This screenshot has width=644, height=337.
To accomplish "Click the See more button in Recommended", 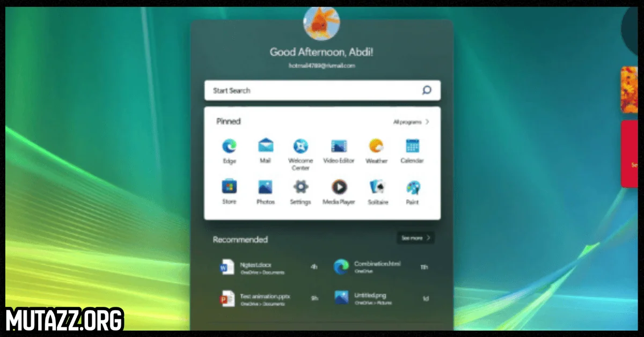I will click(x=415, y=238).
